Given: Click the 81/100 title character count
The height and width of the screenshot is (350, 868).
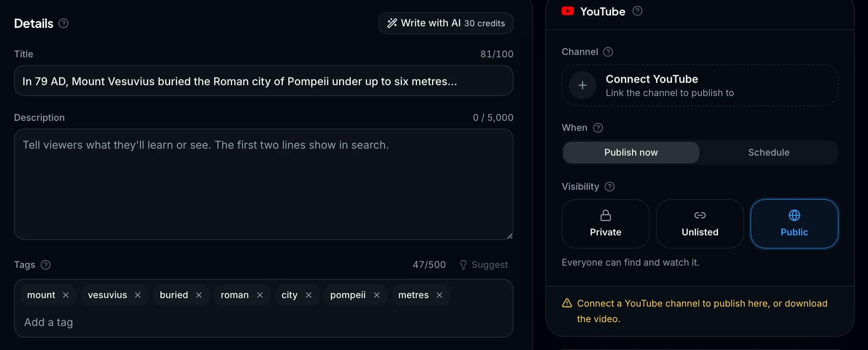Looking at the screenshot, I should (x=497, y=54).
